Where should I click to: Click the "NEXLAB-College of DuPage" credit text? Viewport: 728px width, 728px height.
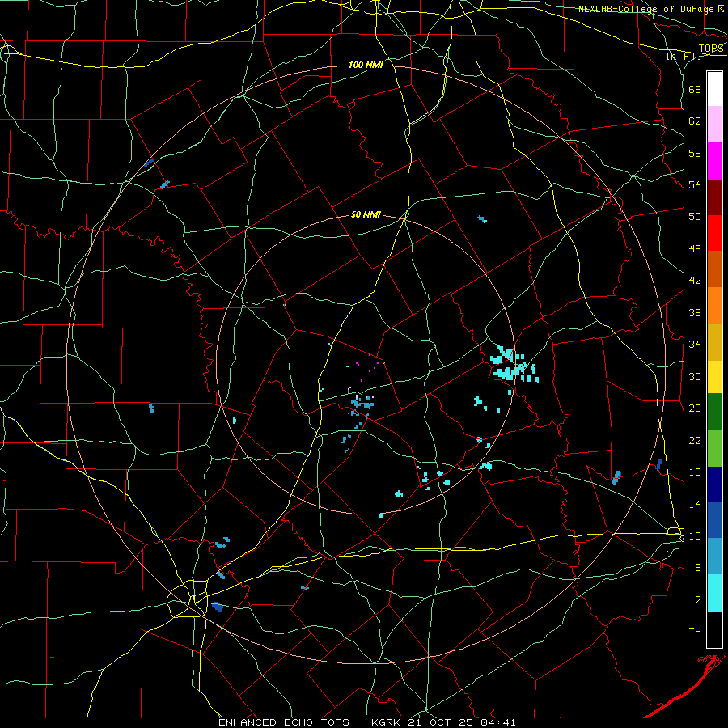(x=646, y=9)
